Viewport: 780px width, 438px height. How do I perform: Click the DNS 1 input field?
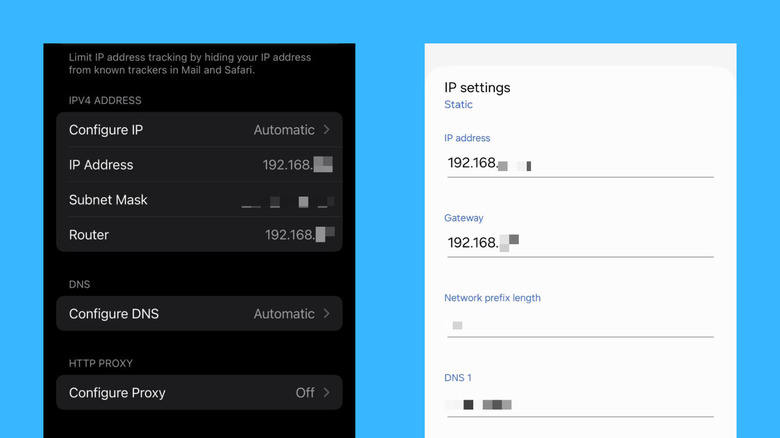tap(580, 404)
